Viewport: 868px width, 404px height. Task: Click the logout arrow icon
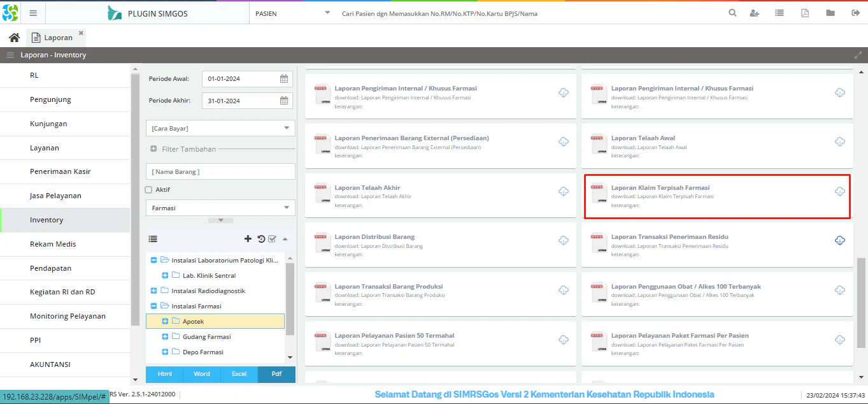point(855,13)
